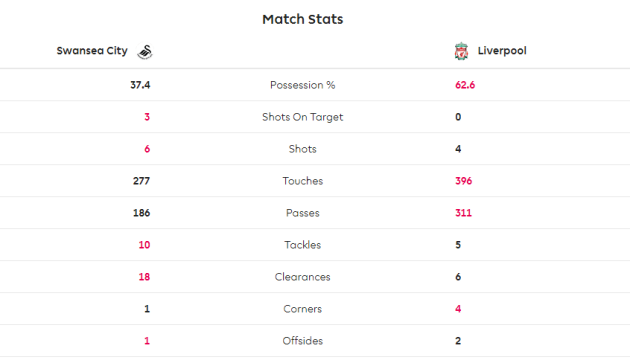Click Liverpool's 311 passes value

[x=463, y=213]
